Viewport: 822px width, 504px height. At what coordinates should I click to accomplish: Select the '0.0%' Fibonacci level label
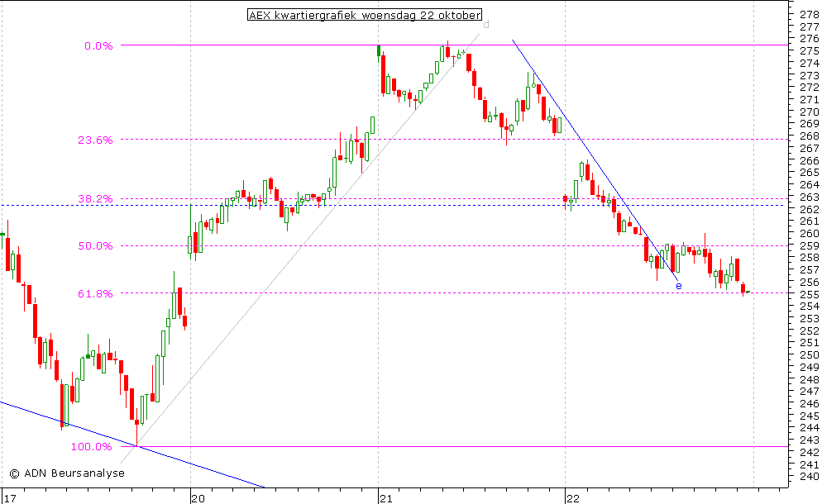[x=98, y=46]
